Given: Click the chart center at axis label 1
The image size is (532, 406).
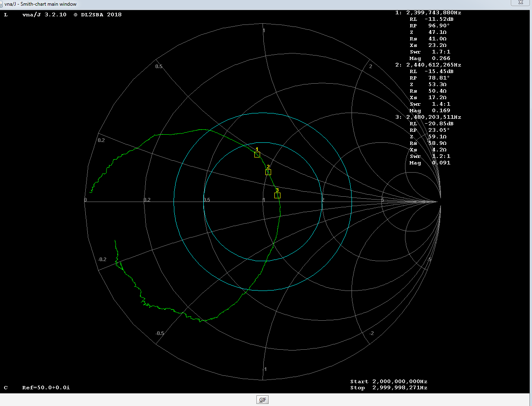Looking at the screenshot, I should click(263, 200).
